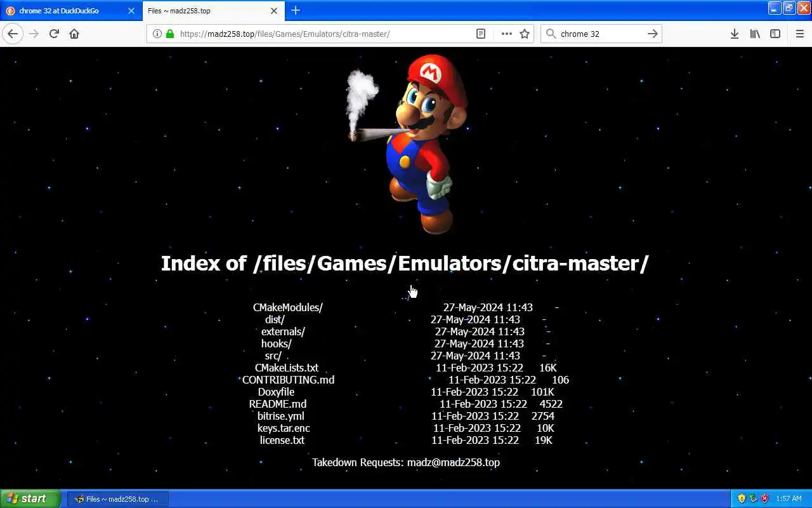Click the 4522 size of README.md
This screenshot has width=812, height=508.
point(551,404)
